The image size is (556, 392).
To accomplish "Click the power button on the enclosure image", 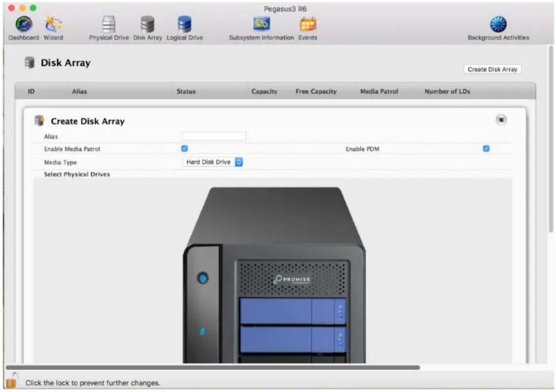I will (x=203, y=277).
